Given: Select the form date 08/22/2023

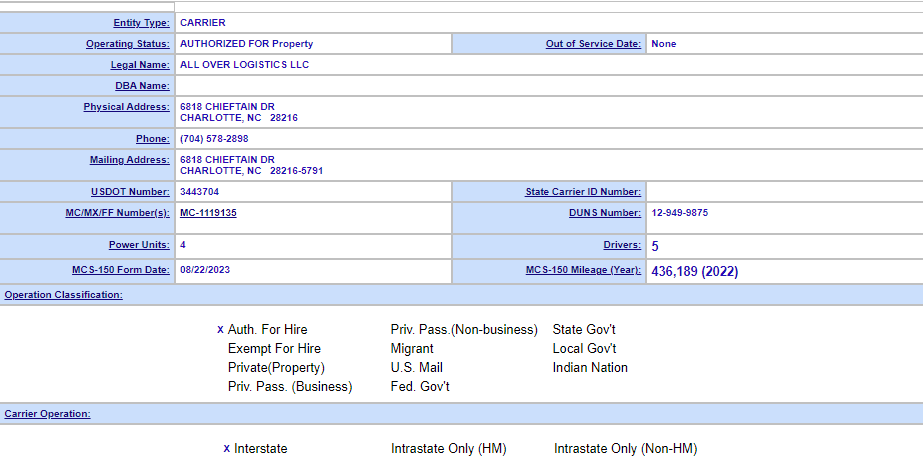Looking at the screenshot, I should click(205, 270).
